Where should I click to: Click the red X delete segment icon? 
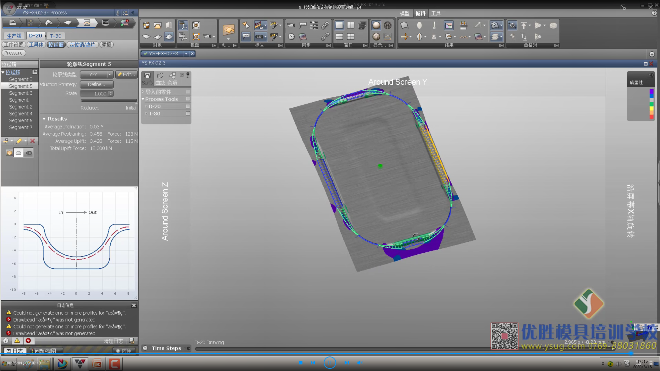coord(32,141)
